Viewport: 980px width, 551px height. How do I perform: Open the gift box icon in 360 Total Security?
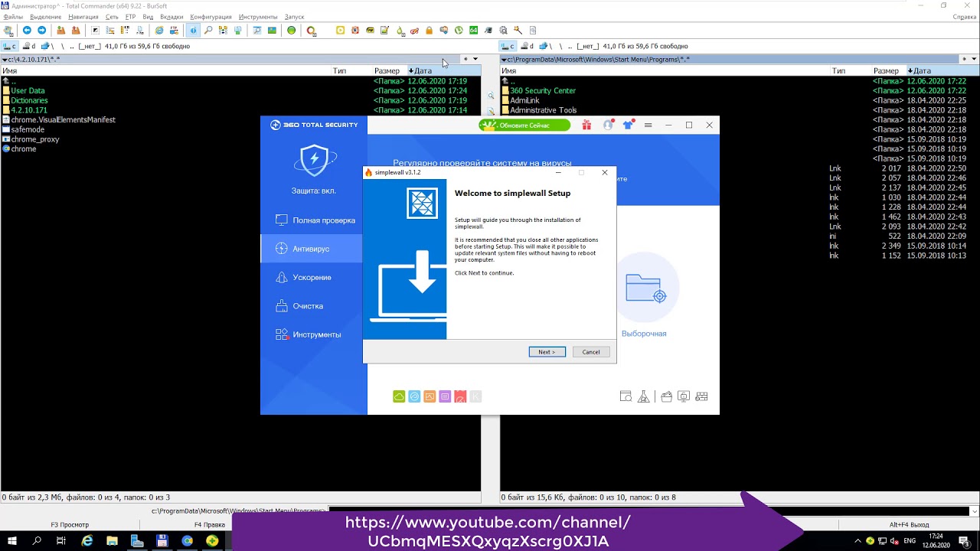coord(586,125)
